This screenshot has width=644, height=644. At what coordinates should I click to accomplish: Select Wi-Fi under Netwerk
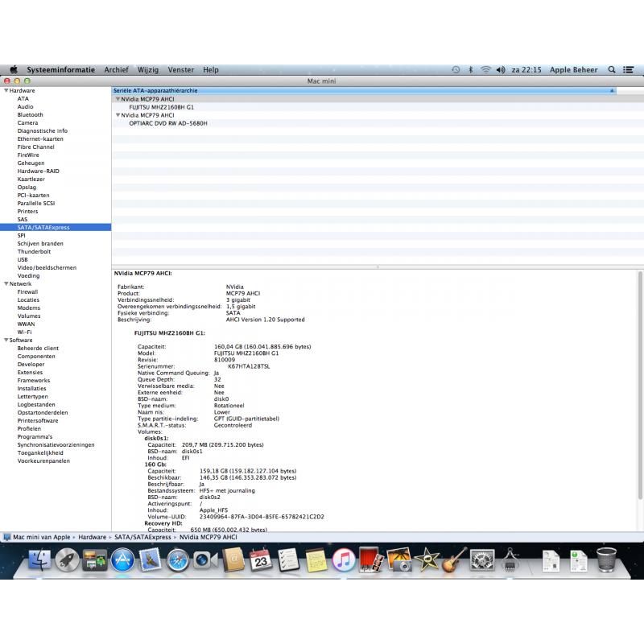point(24,332)
